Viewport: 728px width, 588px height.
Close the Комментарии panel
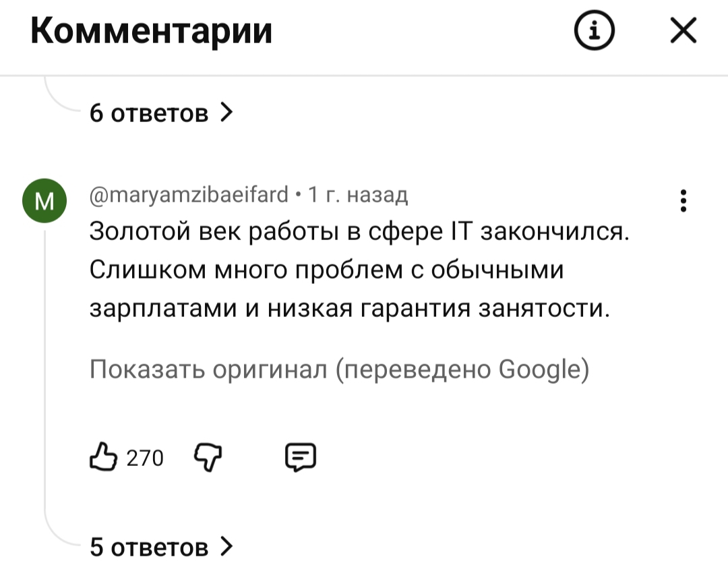coord(684,31)
